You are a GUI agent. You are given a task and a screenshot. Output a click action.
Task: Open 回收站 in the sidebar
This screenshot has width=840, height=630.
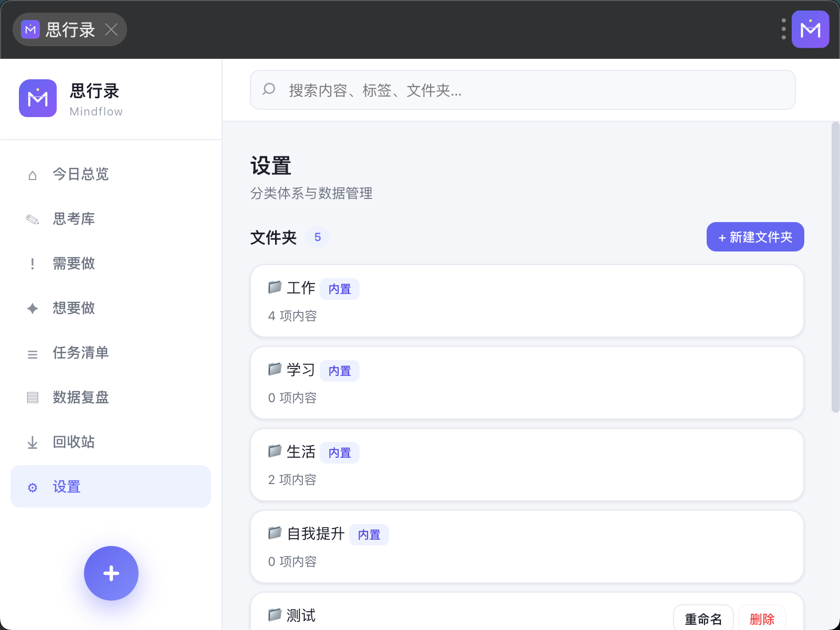(111, 442)
